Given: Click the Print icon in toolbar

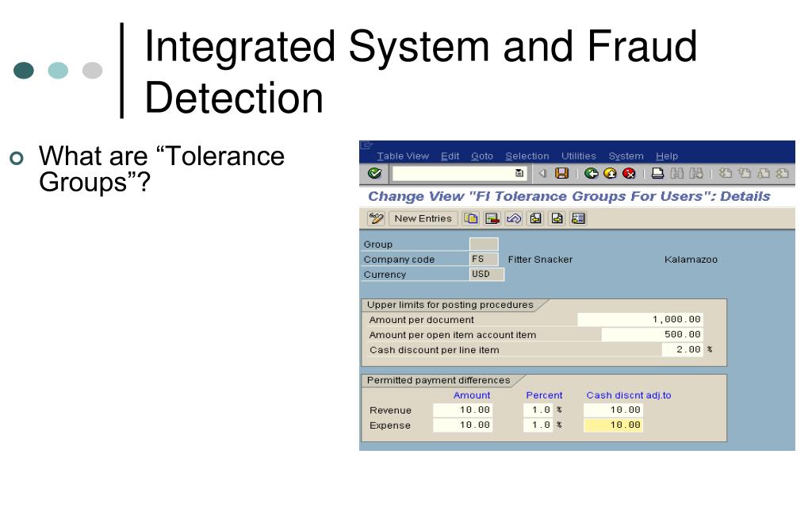Looking at the screenshot, I should pyautogui.click(x=657, y=173).
